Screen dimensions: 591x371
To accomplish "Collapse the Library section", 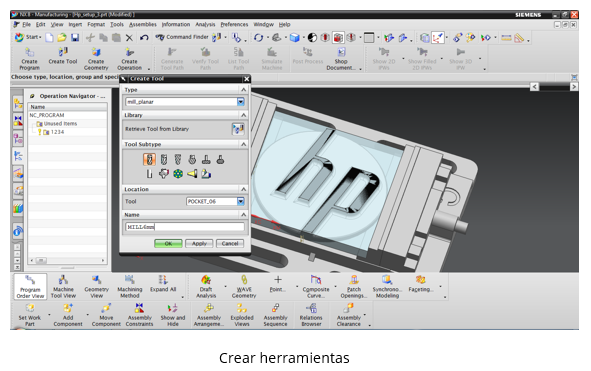I will (243, 115).
